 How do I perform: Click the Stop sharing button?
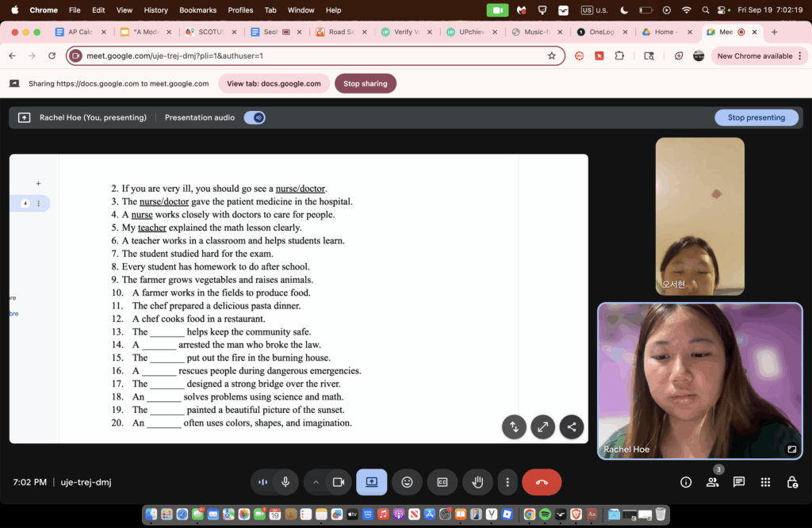click(365, 83)
